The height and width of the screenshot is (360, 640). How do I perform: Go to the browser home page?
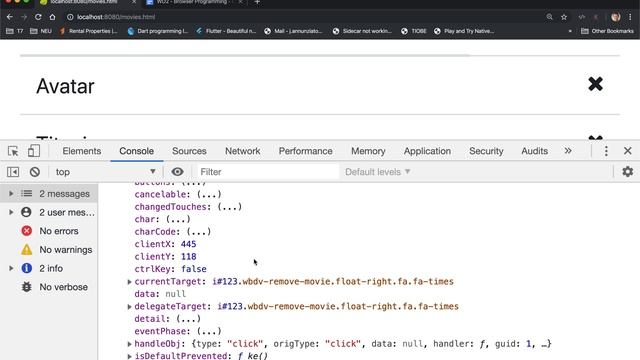click(x=52, y=17)
